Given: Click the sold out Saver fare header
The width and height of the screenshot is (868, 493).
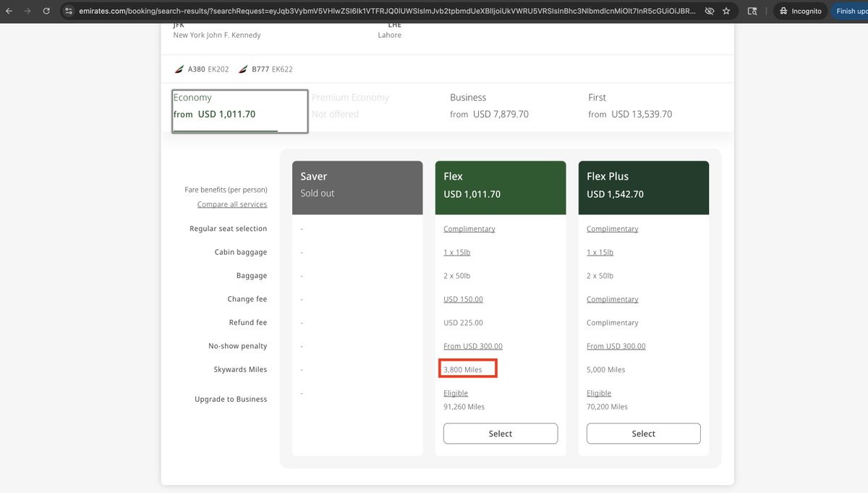Looking at the screenshot, I should pyautogui.click(x=357, y=187).
